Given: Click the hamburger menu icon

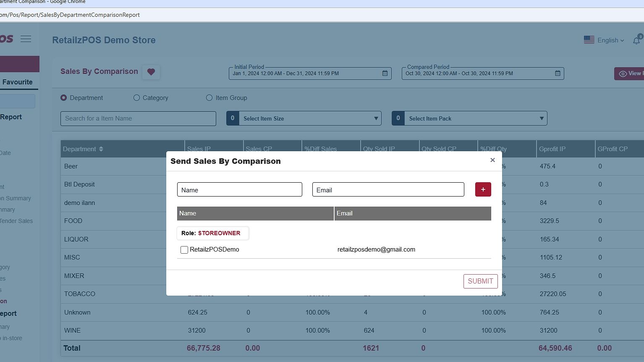Looking at the screenshot, I should click(26, 39).
